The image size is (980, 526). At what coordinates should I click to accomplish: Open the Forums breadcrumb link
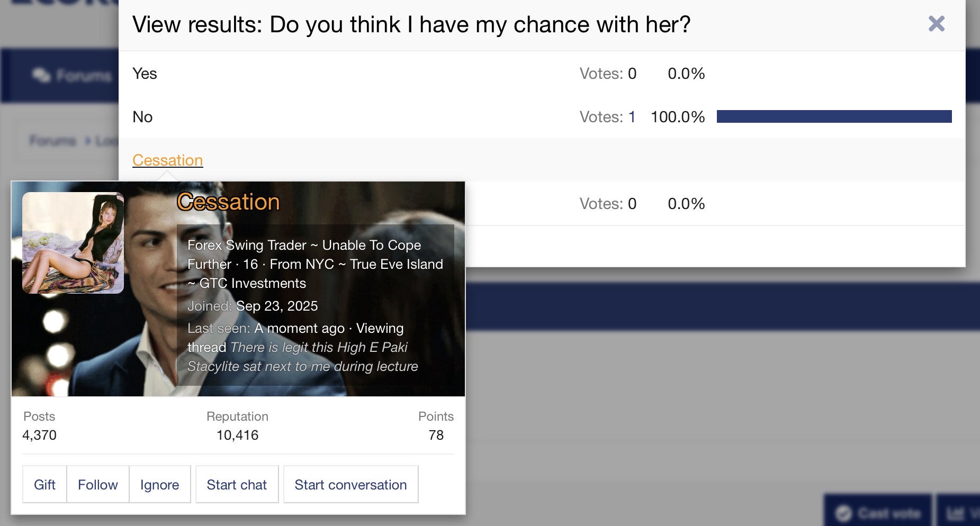point(53,141)
